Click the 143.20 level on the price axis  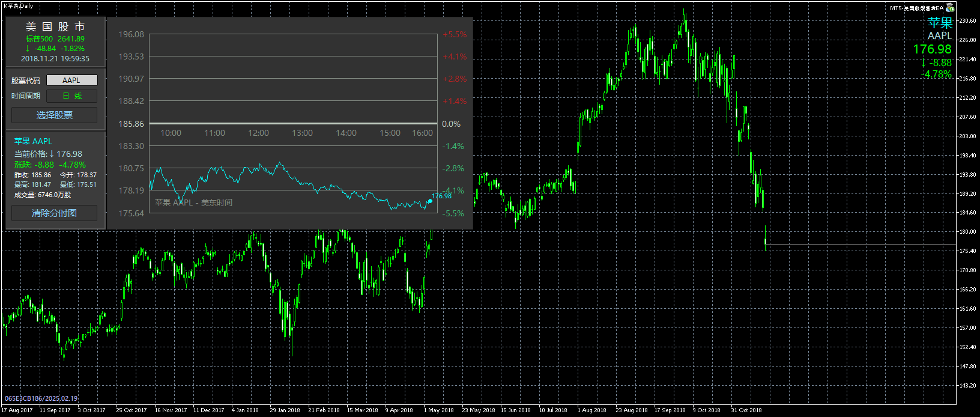click(967, 386)
